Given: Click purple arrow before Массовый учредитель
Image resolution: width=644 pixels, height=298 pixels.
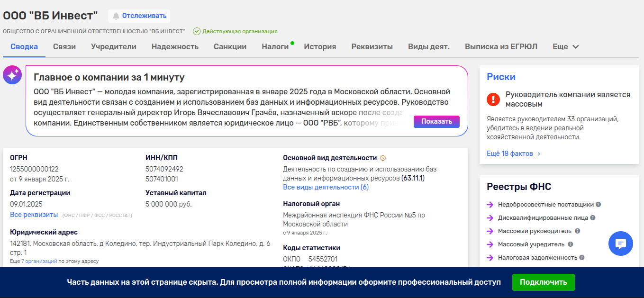Looking at the screenshot, I should pos(490,244).
